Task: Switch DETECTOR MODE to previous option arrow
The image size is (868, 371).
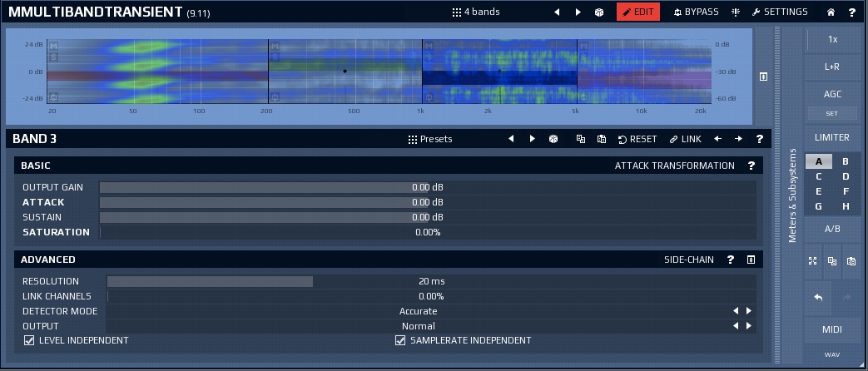Action: coord(736,311)
